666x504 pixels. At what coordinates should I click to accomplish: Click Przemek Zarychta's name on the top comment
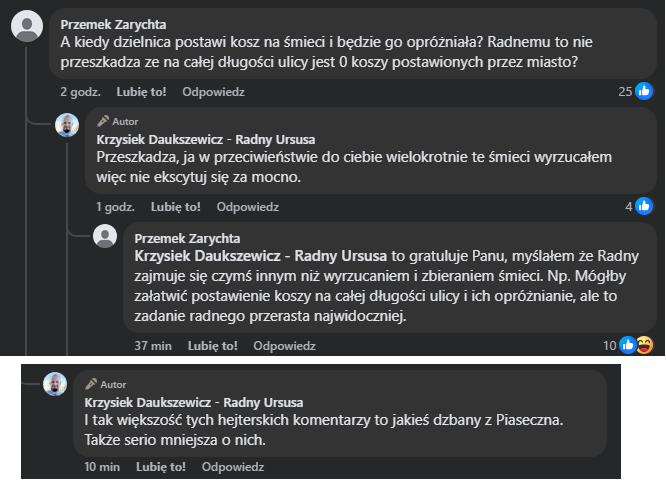(115, 24)
